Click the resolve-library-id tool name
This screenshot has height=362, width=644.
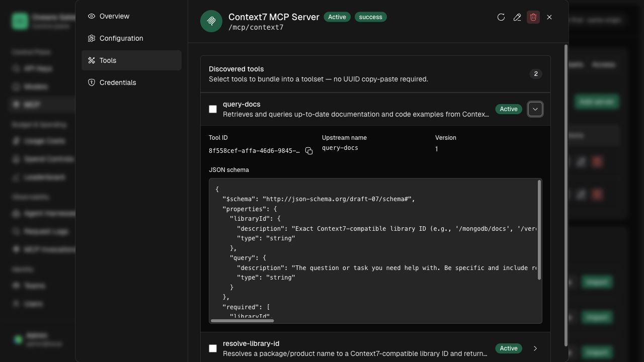[251, 343]
